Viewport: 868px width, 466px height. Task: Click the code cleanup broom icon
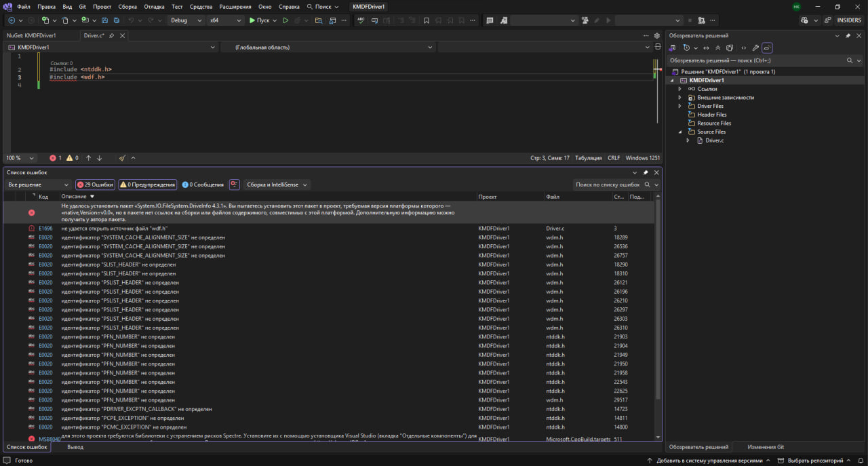pyautogui.click(x=122, y=158)
